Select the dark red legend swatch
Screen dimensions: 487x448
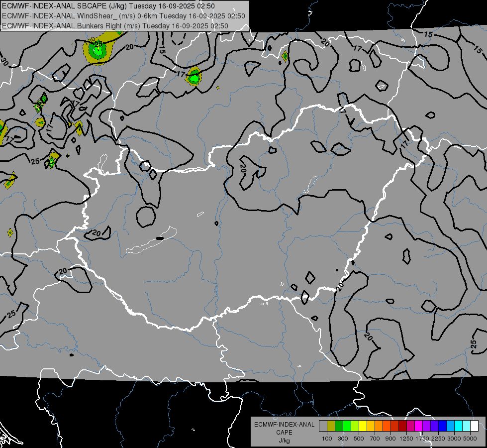(402, 426)
